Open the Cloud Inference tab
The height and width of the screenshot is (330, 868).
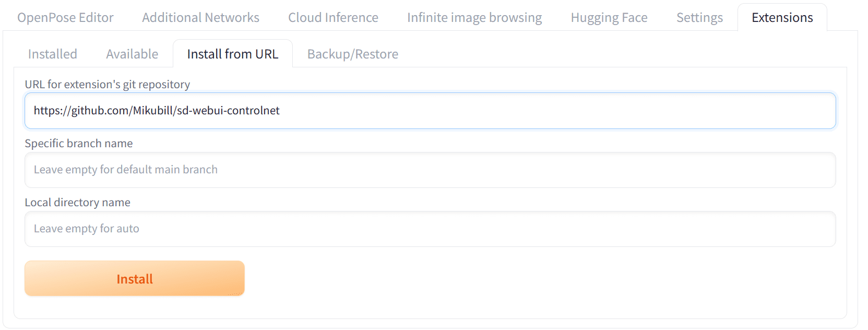[x=333, y=18]
